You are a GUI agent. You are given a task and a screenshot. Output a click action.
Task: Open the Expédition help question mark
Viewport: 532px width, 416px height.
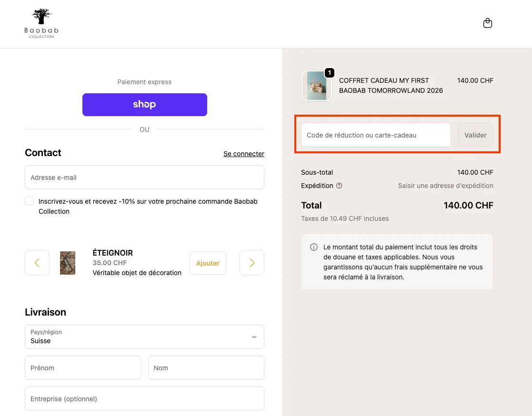pos(339,186)
